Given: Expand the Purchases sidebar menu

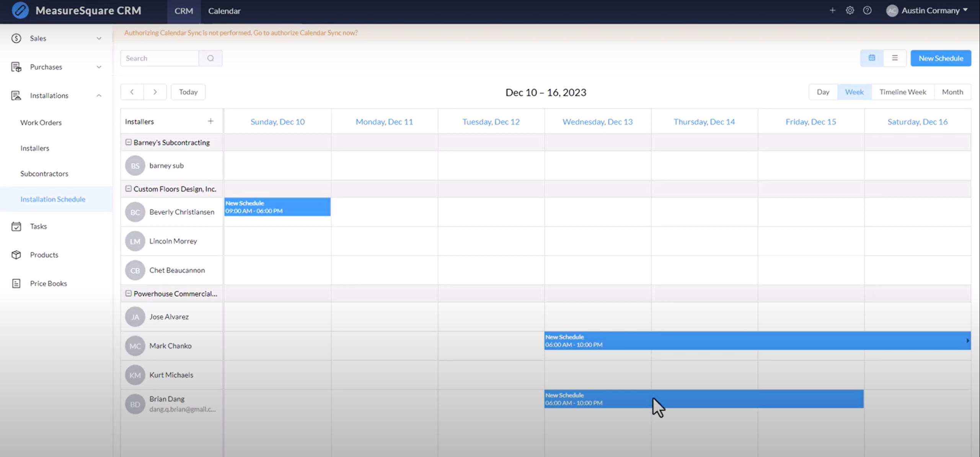Looking at the screenshot, I should point(99,67).
